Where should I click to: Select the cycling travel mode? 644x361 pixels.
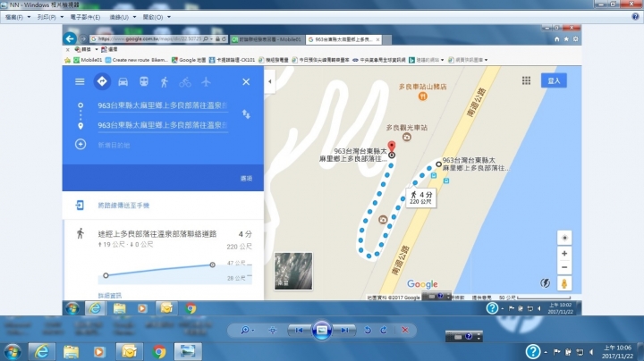(x=185, y=81)
